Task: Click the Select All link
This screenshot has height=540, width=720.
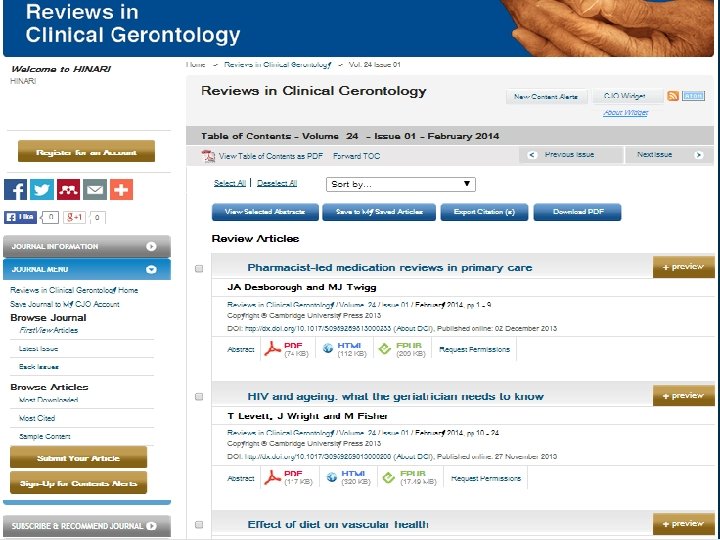Action: point(229,184)
